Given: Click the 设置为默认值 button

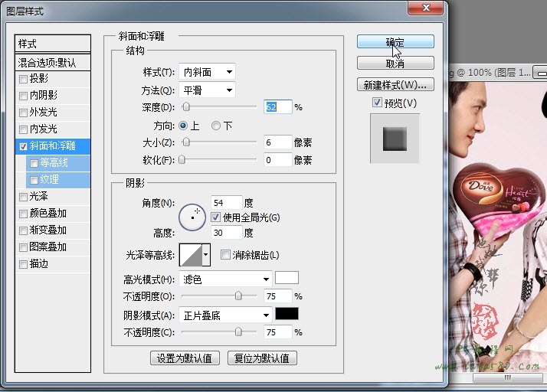Looking at the screenshot, I should (185, 358).
